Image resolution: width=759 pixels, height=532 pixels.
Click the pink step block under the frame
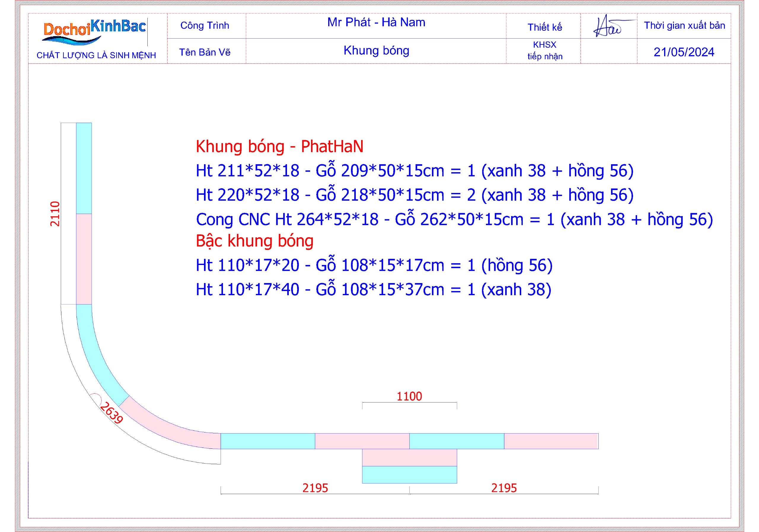pos(409,457)
